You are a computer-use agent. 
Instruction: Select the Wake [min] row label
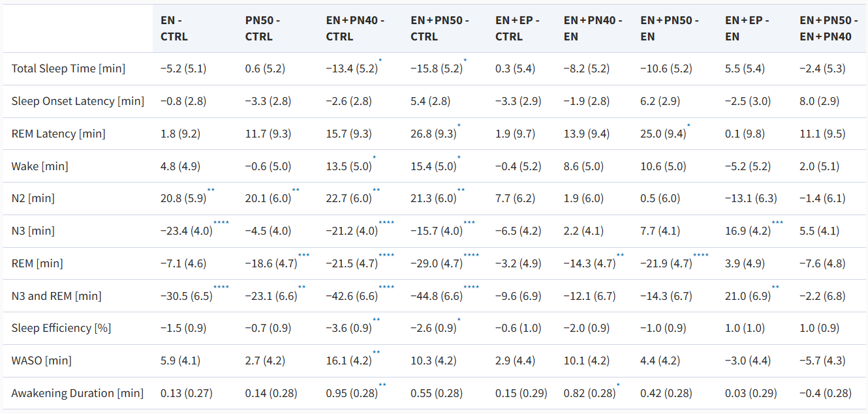(40, 166)
